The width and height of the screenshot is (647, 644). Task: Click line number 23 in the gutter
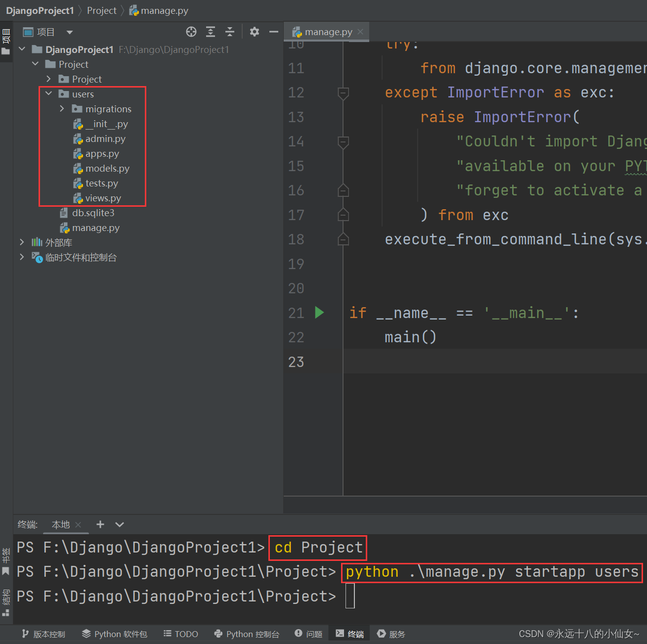click(296, 362)
